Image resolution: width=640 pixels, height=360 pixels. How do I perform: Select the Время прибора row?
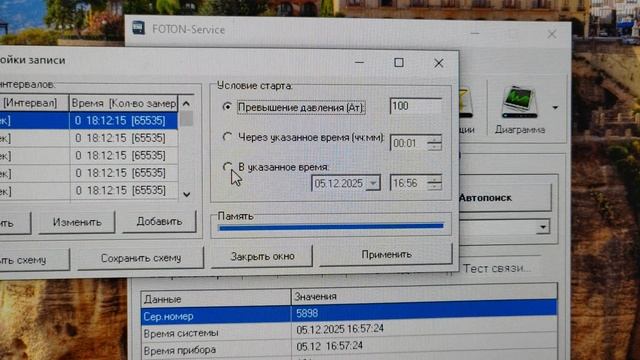(349, 348)
